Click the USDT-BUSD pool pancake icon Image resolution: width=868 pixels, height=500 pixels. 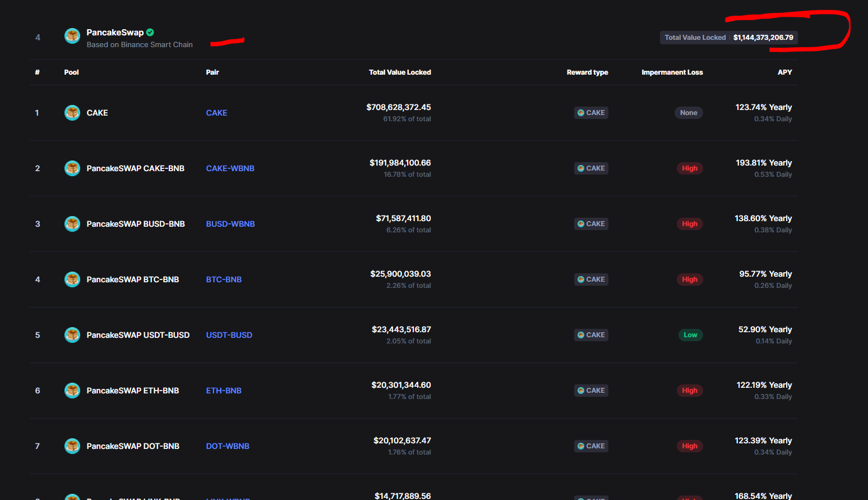tap(72, 335)
